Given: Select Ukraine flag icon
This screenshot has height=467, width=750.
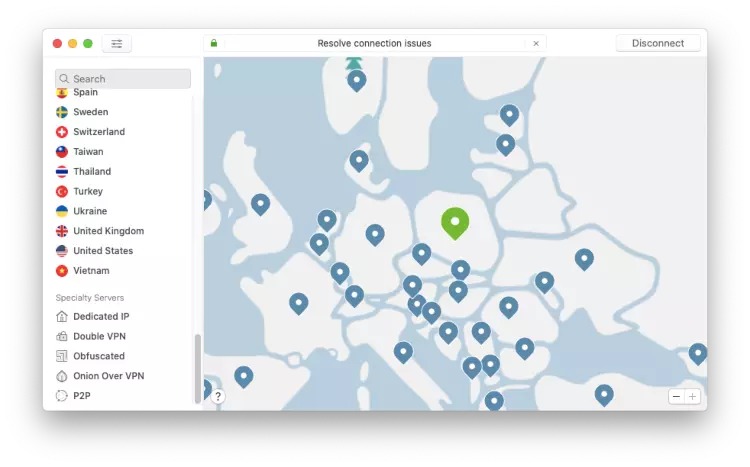Looking at the screenshot, I should 62,211.
